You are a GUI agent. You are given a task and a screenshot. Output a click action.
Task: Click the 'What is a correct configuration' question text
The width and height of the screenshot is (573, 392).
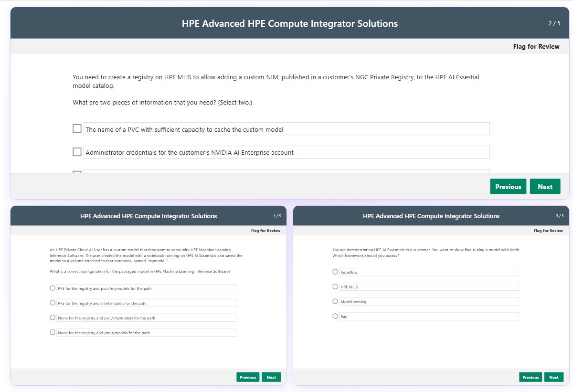click(x=140, y=271)
